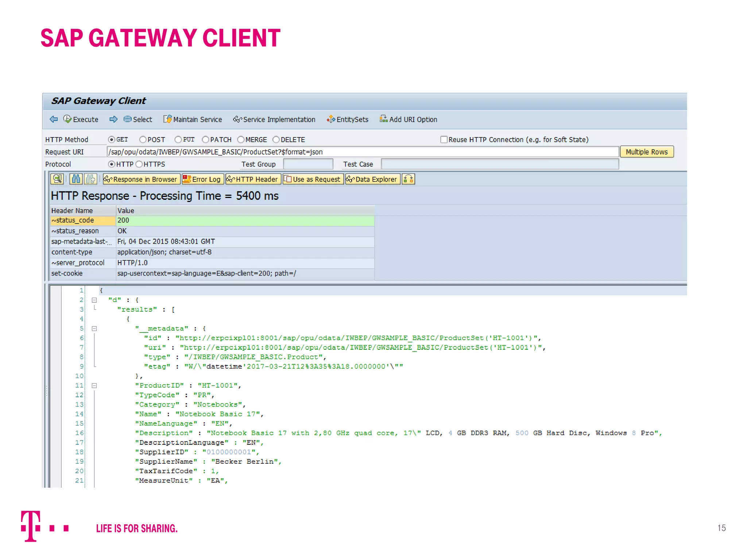The height and width of the screenshot is (560, 747).
Task: Click the back arrow icon in toolbar
Action: pos(54,119)
